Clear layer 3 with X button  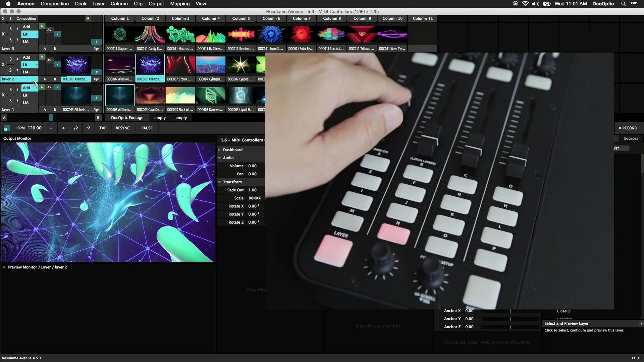pyautogui.click(x=3, y=34)
